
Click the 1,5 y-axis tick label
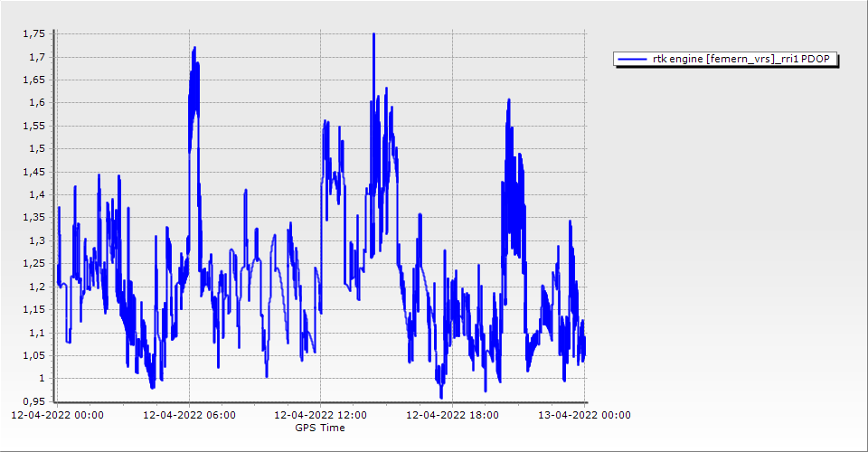pyautogui.click(x=35, y=149)
